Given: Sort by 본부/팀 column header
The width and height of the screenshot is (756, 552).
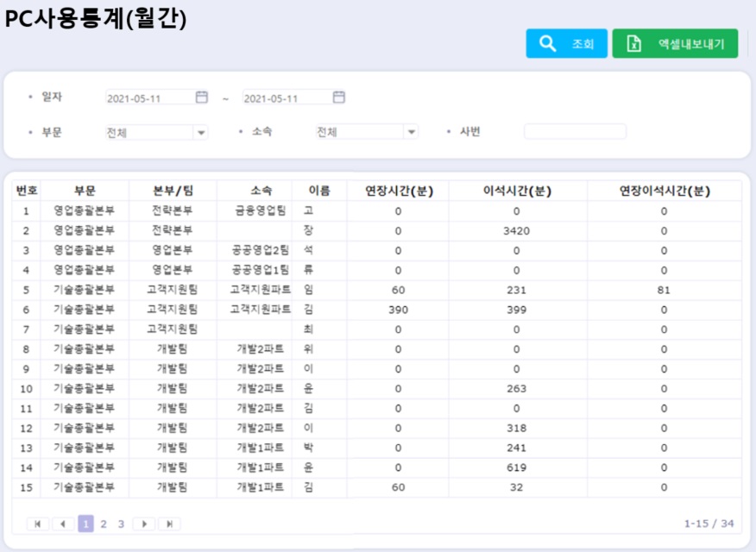Looking at the screenshot, I should coord(173,191).
